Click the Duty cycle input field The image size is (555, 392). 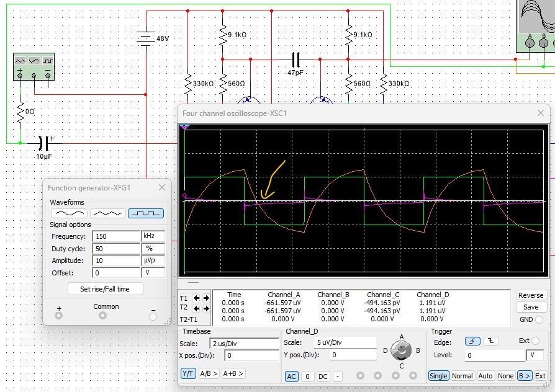click(116, 248)
